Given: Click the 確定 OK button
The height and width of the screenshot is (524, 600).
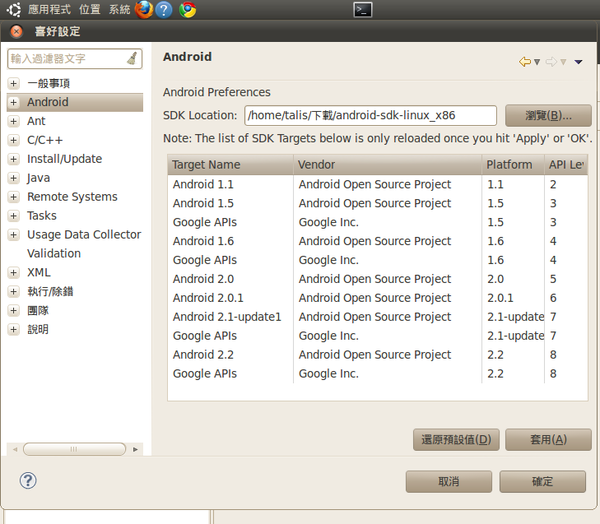Looking at the screenshot, I should [x=543, y=482].
